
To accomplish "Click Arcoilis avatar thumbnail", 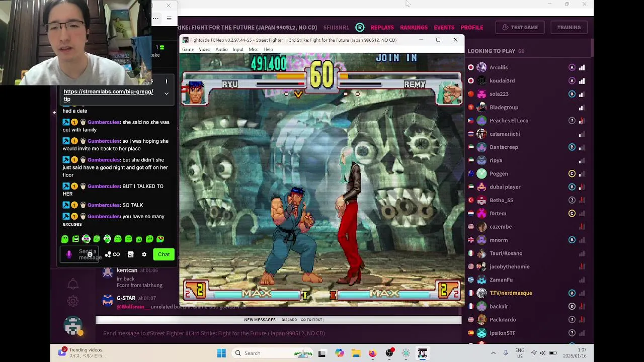I will click(x=481, y=67).
